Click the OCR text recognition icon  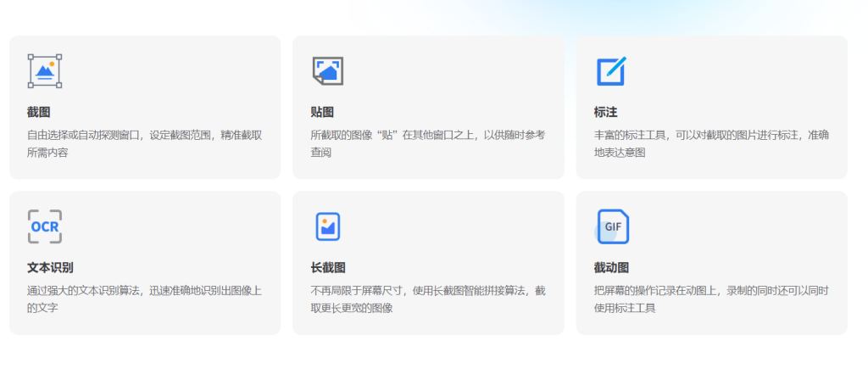[x=45, y=226]
